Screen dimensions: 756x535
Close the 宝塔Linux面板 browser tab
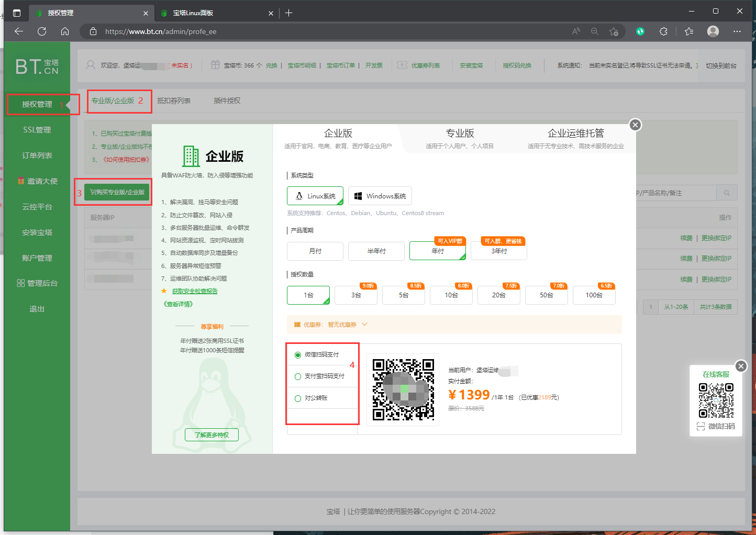tap(271, 13)
